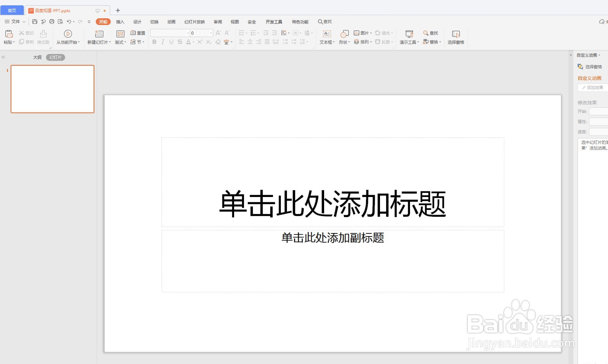Screen dimensions: 608x364
Task: Open the Section (节) dropdown
Action: tap(138, 42)
